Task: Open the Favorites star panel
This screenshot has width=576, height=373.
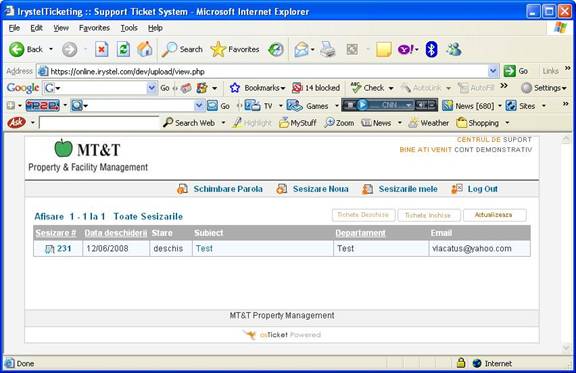Action: (235, 49)
